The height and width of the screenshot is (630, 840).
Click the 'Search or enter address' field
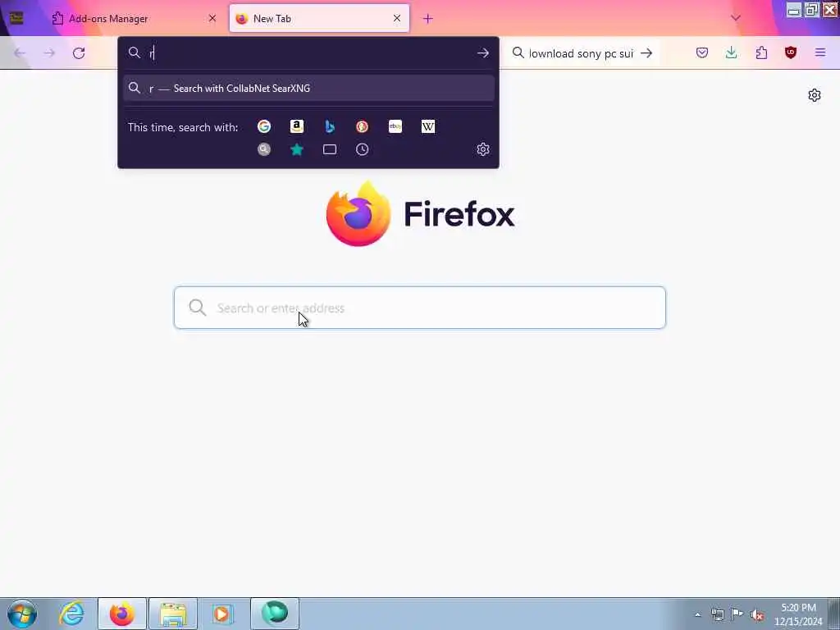(419, 308)
